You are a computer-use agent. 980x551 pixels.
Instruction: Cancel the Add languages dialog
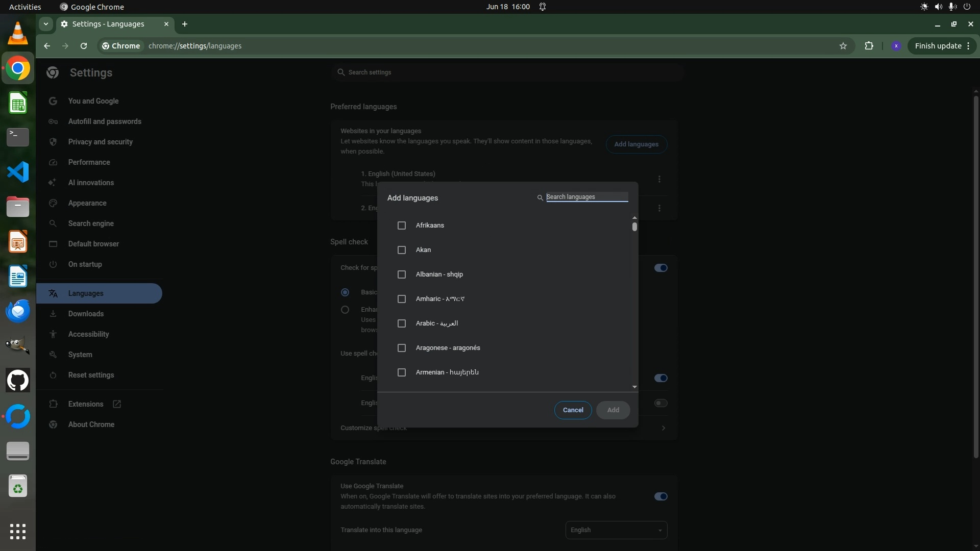[x=573, y=410]
